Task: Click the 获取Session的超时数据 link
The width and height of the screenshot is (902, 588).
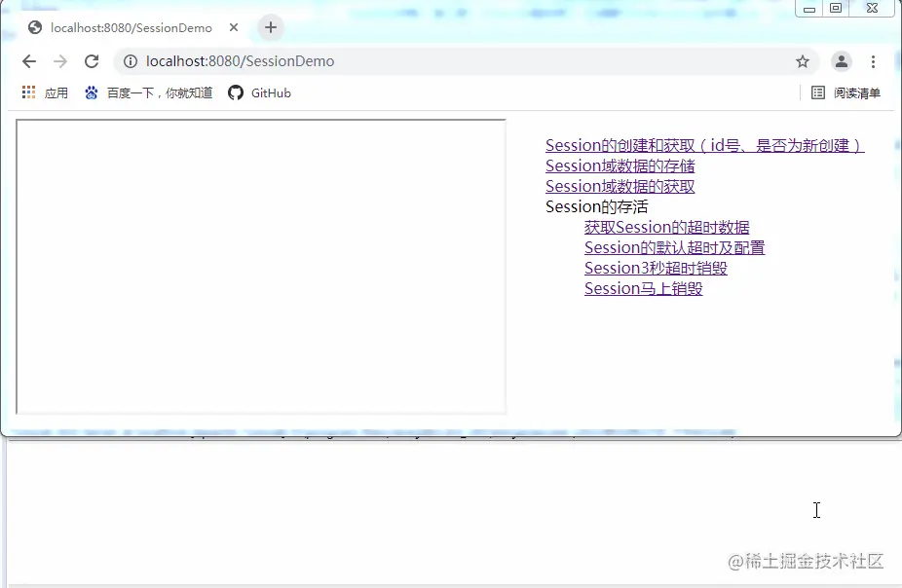Action: tap(666, 227)
